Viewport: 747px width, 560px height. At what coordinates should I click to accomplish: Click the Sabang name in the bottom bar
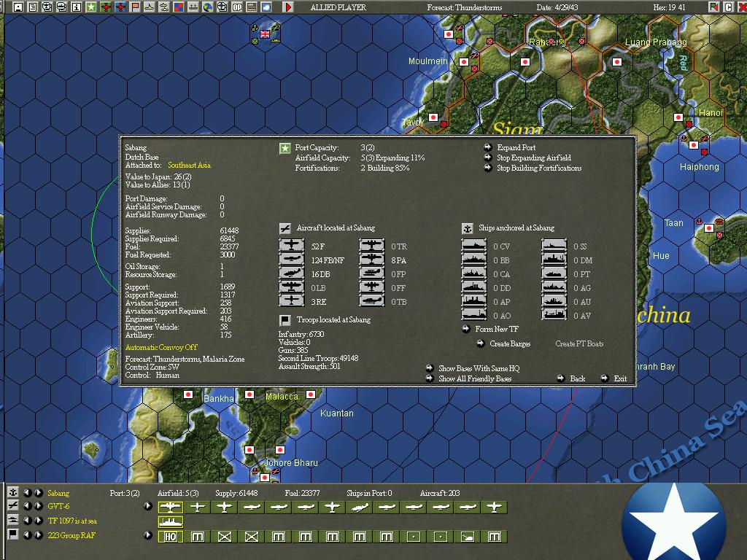[x=58, y=494]
